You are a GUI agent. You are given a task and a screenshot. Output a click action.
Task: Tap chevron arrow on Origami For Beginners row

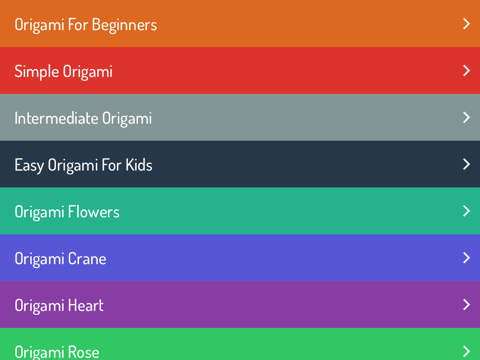[x=467, y=24]
